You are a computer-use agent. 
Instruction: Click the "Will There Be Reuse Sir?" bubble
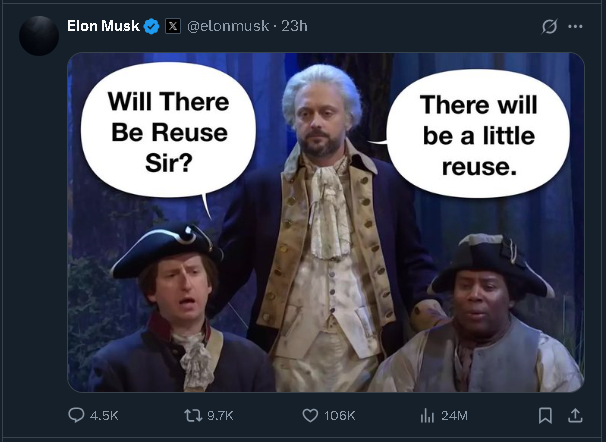coord(168,132)
